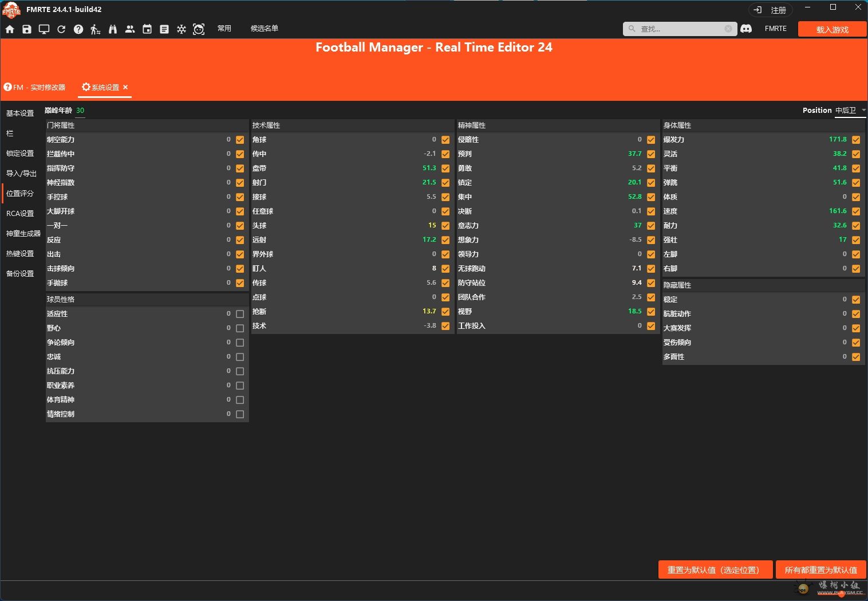
Task: Click the 盘带 value 51.3
Action: 429,168
